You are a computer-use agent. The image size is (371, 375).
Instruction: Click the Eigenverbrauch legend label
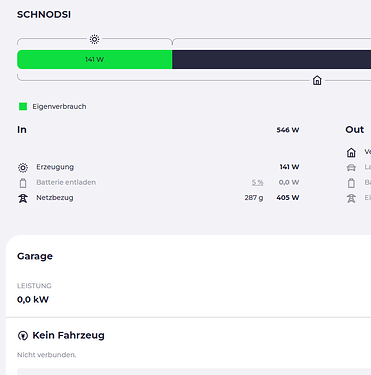tap(59, 106)
